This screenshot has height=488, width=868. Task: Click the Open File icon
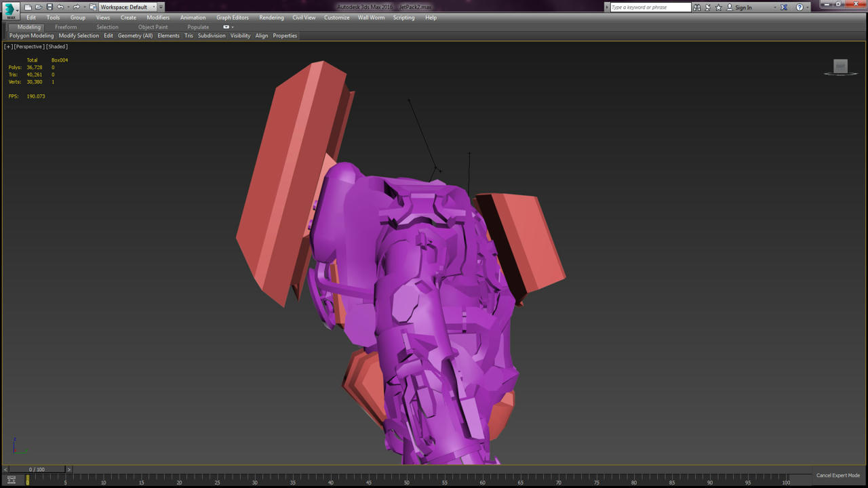click(x=39, y=7)
